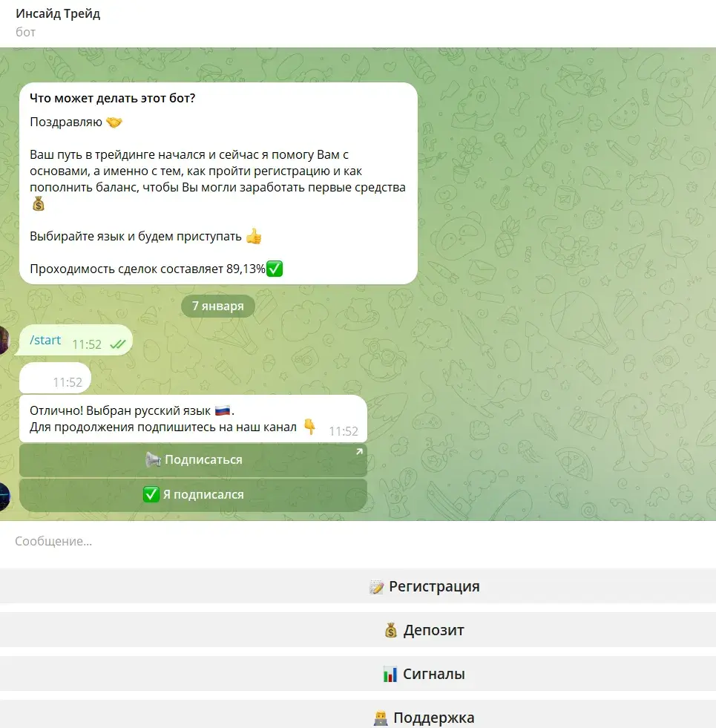716x728 pixels.
Task: Contact support via the Поддержка button
Action: pos(358,715)
